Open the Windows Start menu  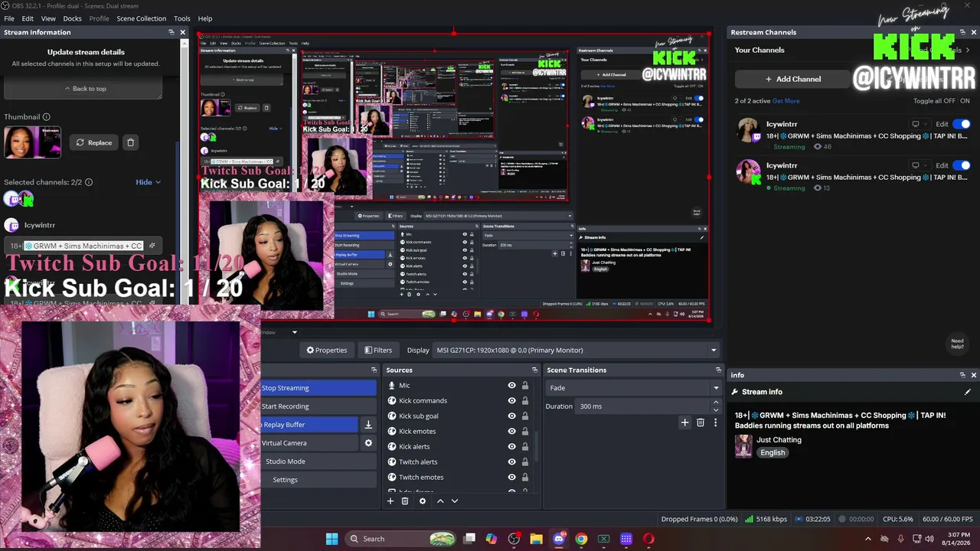click(x=332, y=539)
